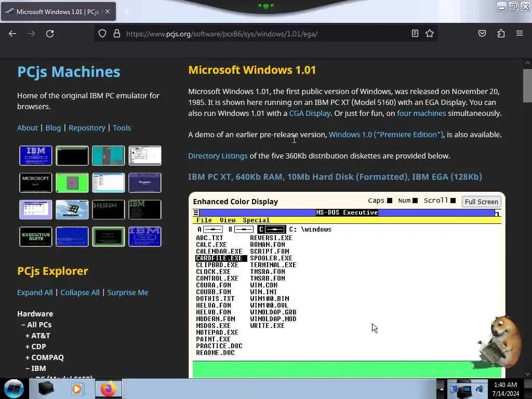The height and width of the screenshot is (399, 532).
Task: Open the MICROSOFT black thumbnail
Action: 36,182
